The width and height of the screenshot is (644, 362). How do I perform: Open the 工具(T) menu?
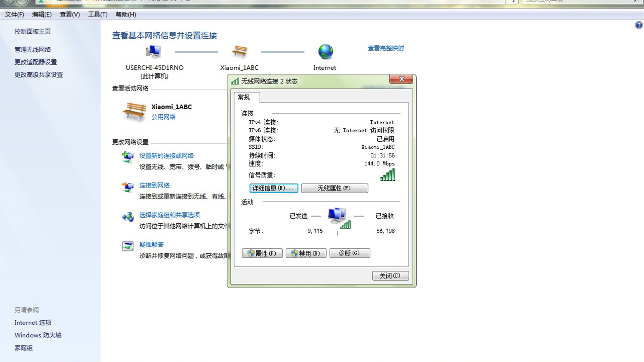click(97, 14)
